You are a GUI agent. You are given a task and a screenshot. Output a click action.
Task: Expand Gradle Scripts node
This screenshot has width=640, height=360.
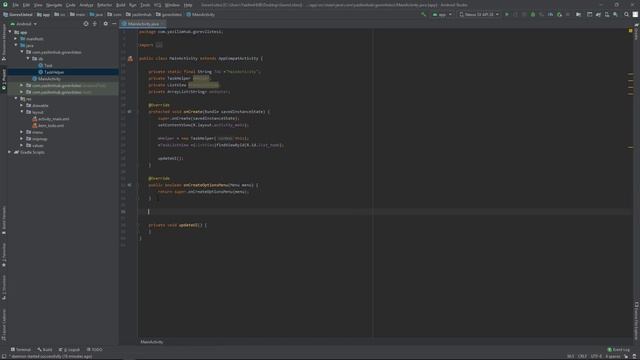coord(10,152)
